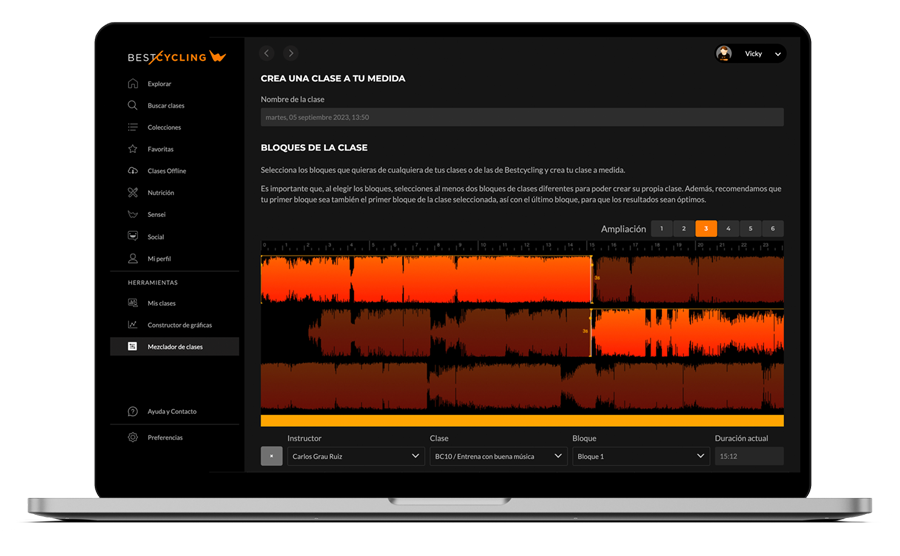Click the Nombre de la clase field
This screenshot has width=900, height=556.
[x=521, y=117]
